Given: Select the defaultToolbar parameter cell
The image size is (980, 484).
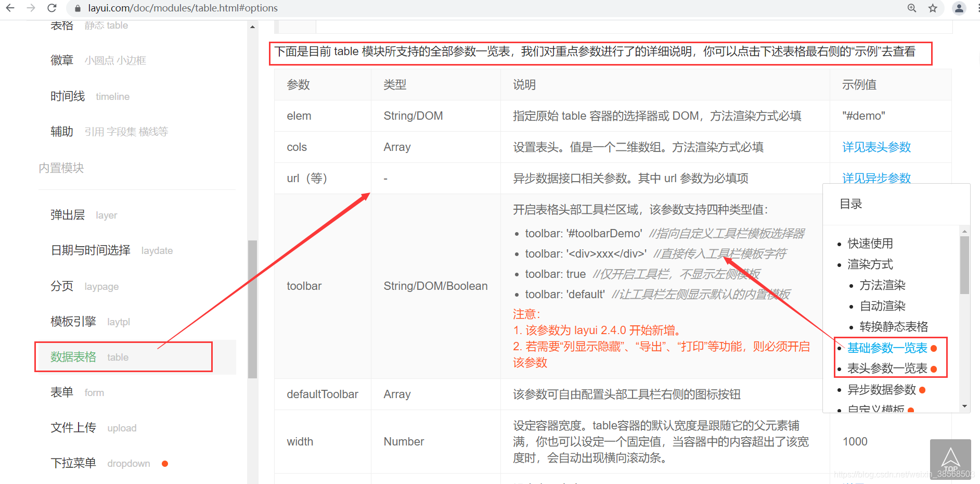Looking at the screenshot, I should [x=323, y=394].
